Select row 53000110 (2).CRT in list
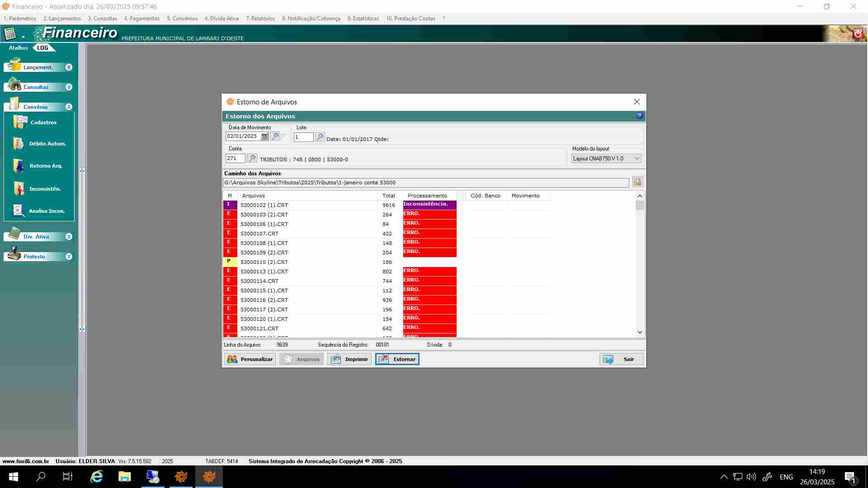This screenshot has height=488, width=868. [x=264, y=262]
